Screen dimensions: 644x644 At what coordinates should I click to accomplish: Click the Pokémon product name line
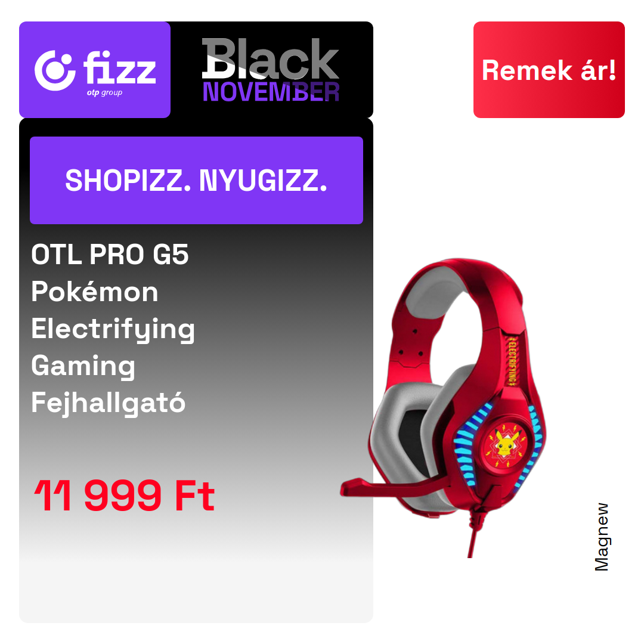(94, 292)
